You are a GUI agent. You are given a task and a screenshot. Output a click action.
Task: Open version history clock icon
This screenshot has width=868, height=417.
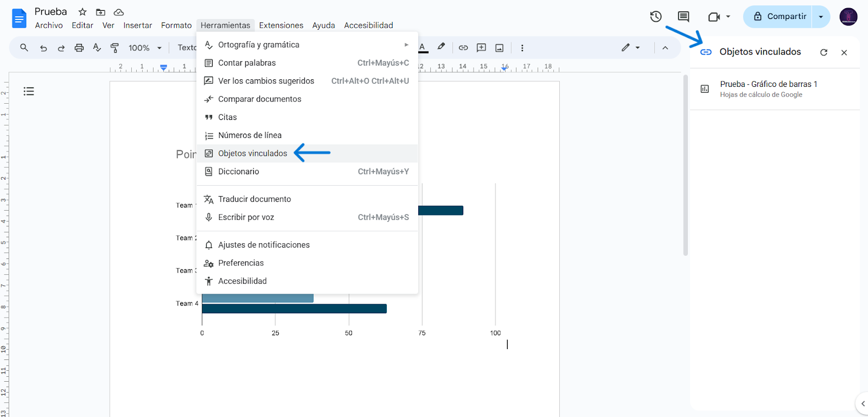(x=656, y=17)
